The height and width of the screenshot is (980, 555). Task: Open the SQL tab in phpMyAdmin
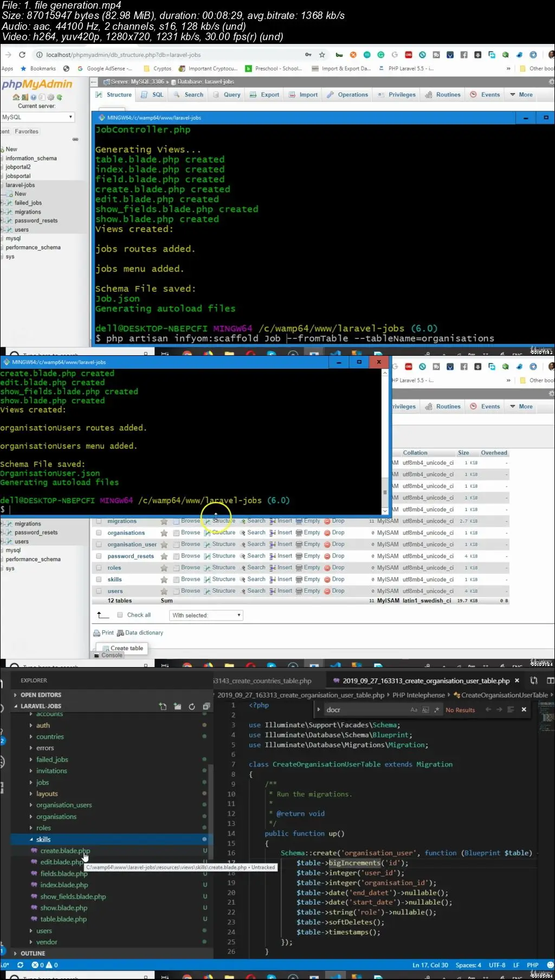pos(152,94)
